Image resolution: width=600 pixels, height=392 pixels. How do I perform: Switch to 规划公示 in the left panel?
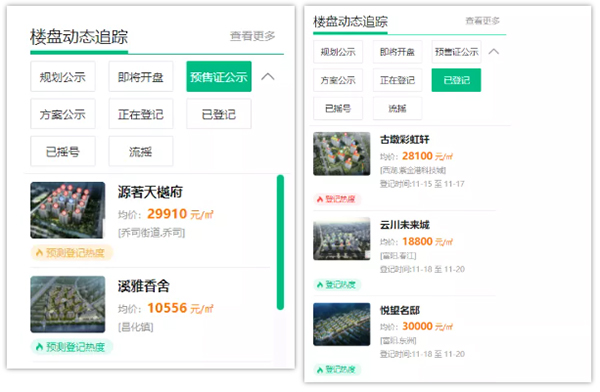pyautogui.click(x=63, y=77)
